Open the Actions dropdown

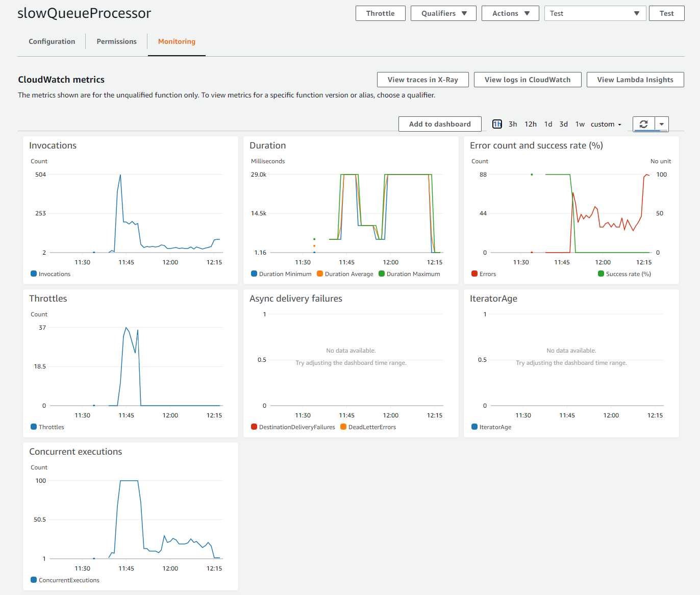coord(510,13)
